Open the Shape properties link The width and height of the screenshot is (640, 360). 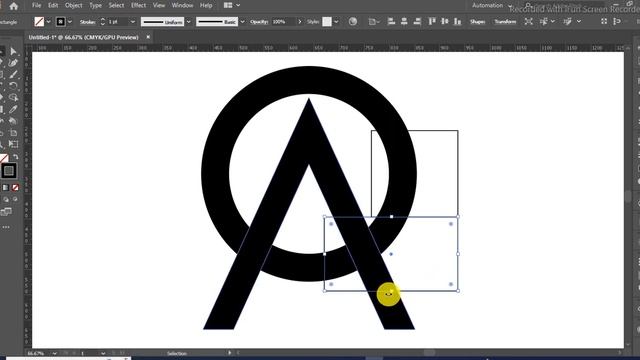(x=477, y=22)
